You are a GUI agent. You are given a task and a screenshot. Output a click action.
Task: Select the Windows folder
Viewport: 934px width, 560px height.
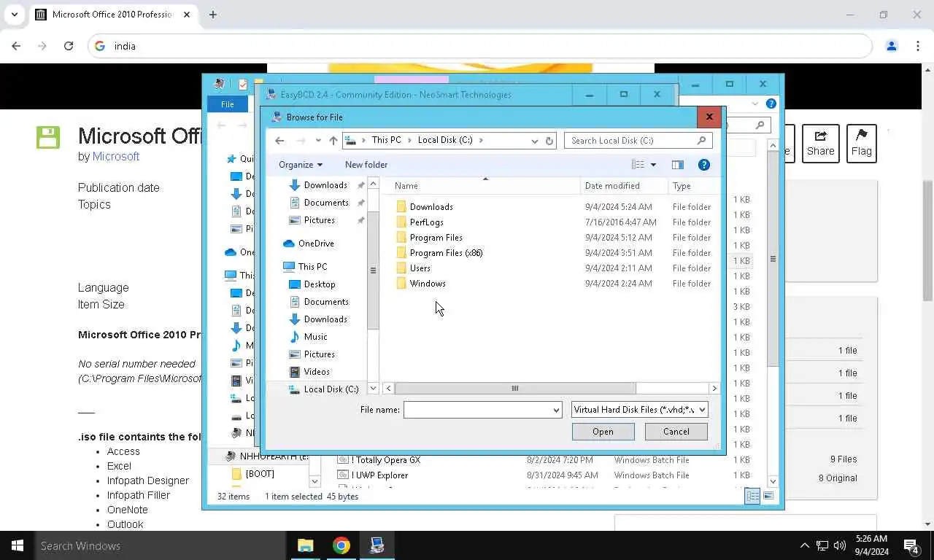(428, 284)
